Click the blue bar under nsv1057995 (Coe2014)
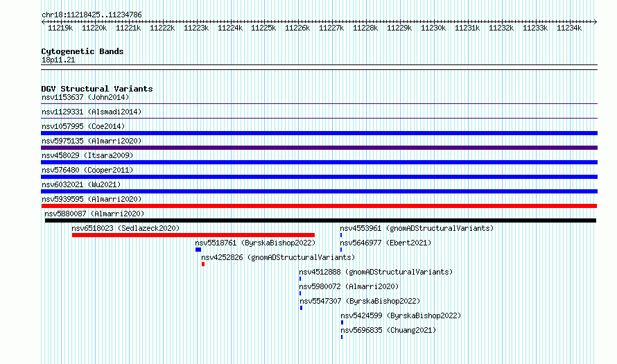 pyautogui.click(x=319, y=133)
